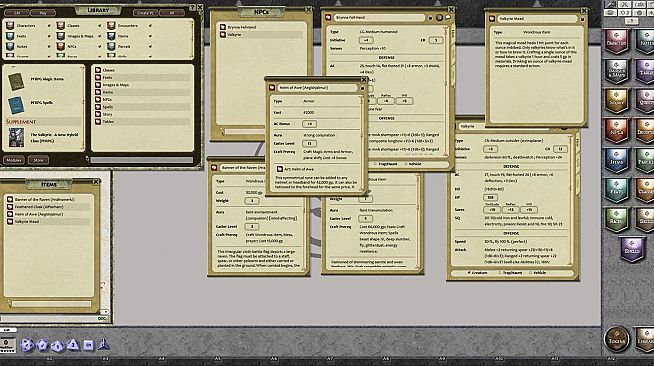Image resolution: width=654 pixels, height=366 pixels.
Task: Toggle the Items checkmark in Library
Action: 150,36
